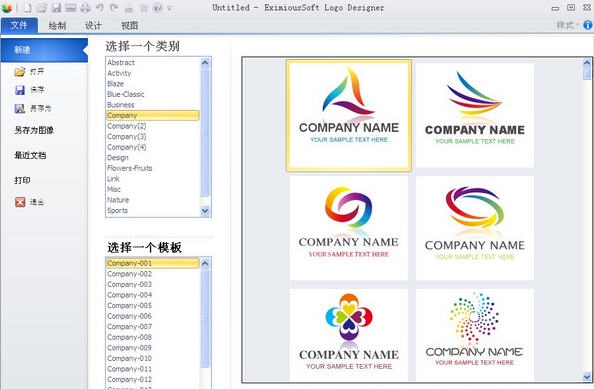Select Company-006 in the template list

[153, 316]
